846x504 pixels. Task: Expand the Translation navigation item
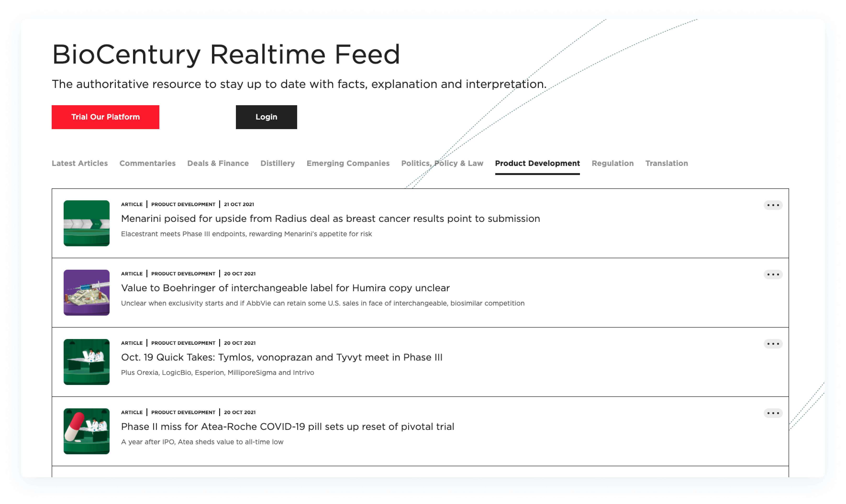click(x=667, y=163)
